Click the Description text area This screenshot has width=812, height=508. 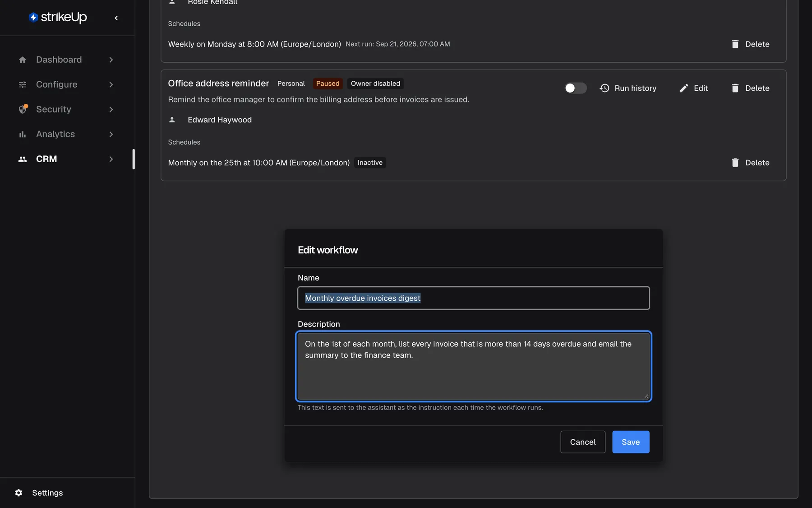[474, 366]
